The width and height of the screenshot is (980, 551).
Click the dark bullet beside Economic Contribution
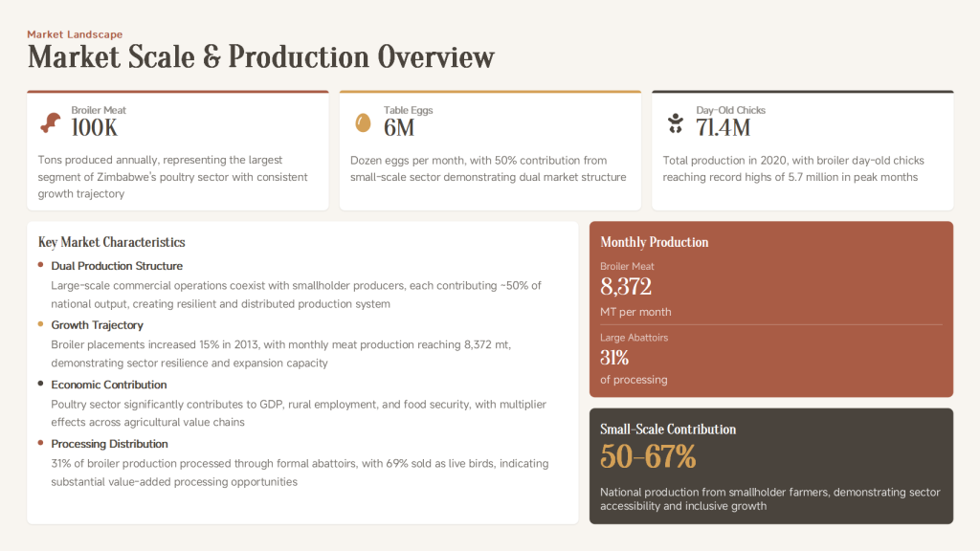(40, 384)
